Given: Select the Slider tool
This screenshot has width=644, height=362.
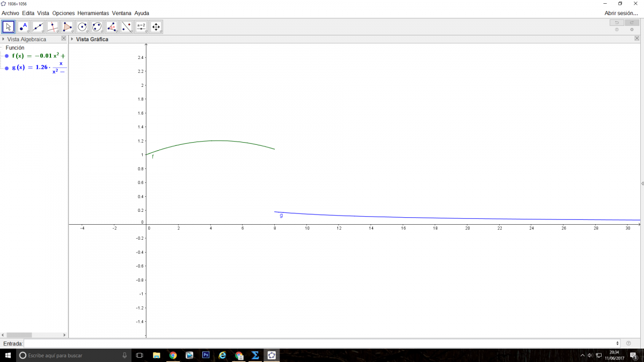Looking at the screenshot, I should click(141, 27).
